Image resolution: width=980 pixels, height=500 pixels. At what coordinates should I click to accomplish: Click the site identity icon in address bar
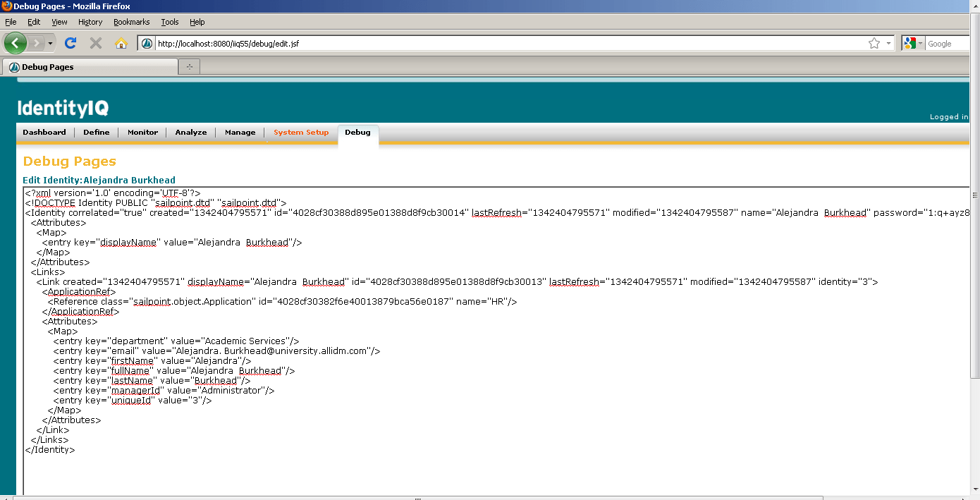coord(147,44)
